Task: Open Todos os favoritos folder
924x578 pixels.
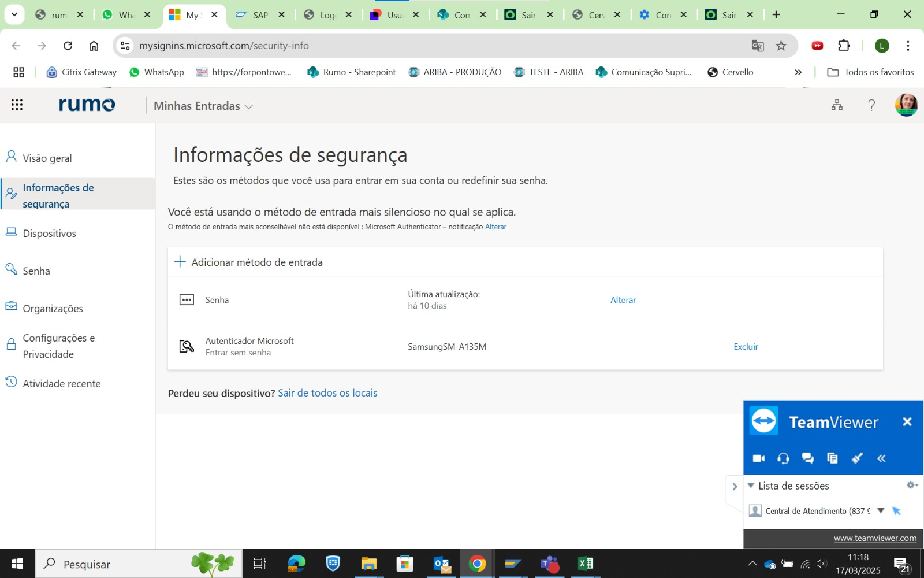Action: tap(870, 72)
